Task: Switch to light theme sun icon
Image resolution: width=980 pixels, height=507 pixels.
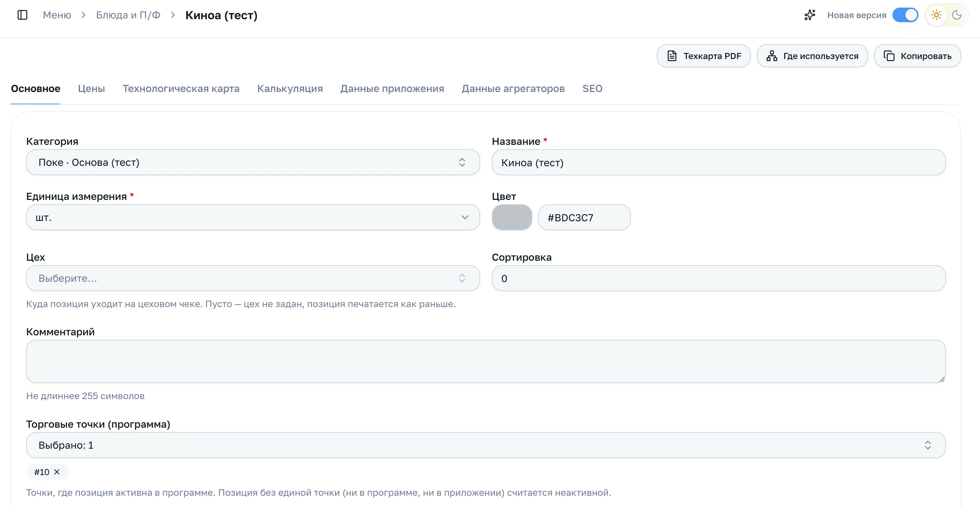Action: (x=936, y=15)
